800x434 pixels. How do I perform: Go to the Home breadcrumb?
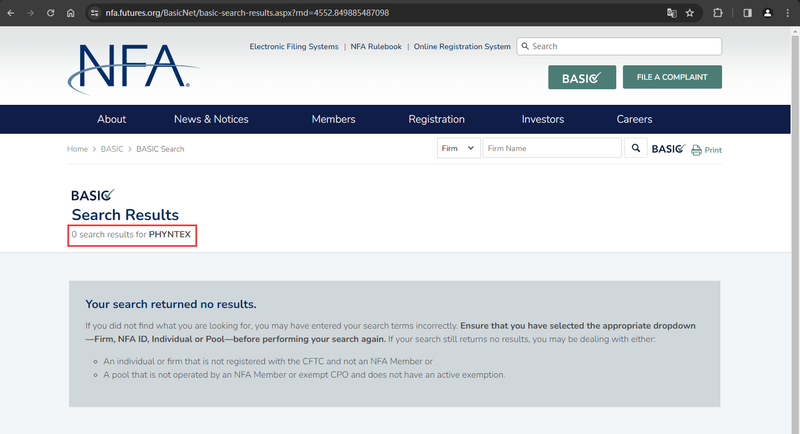coord(78,149)
